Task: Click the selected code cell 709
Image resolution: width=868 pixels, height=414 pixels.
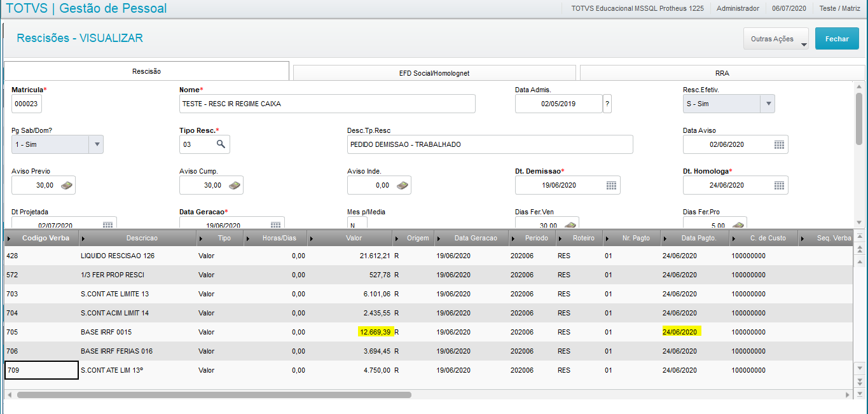Action: click(41, 370)
